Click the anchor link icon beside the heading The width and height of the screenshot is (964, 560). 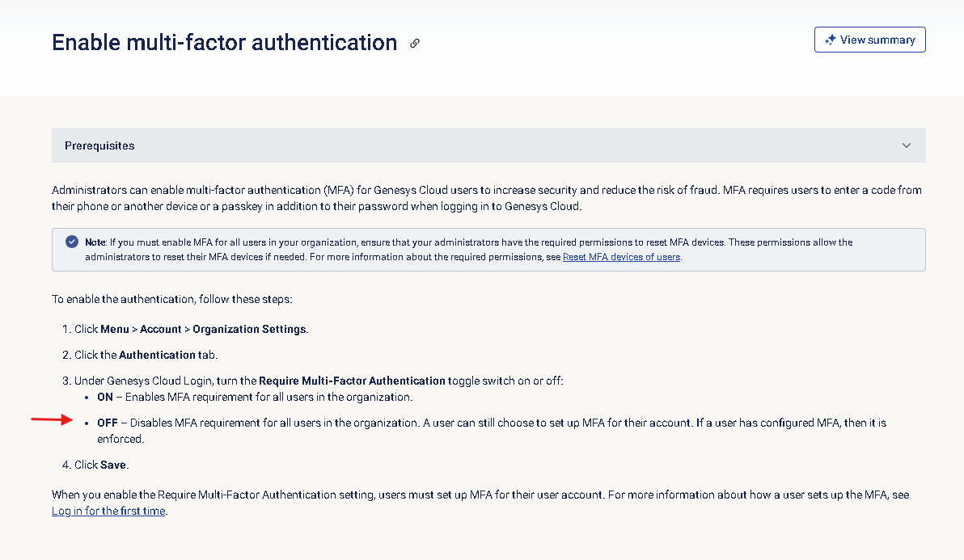tap(415, 44)
